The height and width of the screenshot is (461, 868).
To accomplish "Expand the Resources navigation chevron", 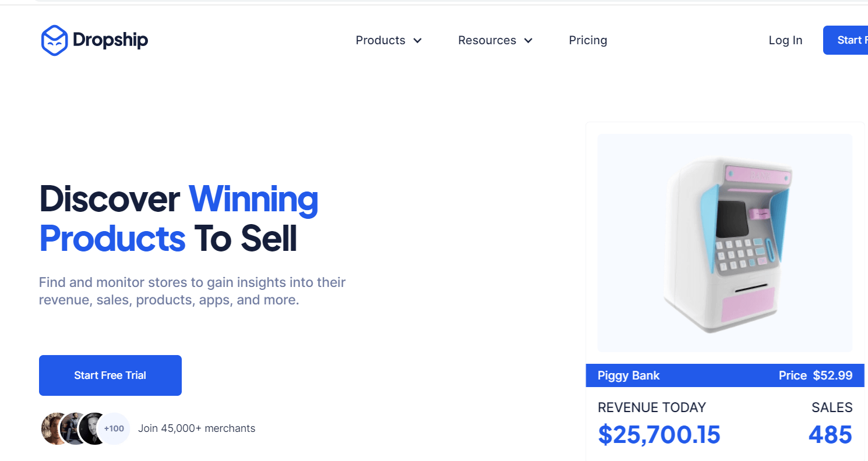I will [x=528, y=41].
